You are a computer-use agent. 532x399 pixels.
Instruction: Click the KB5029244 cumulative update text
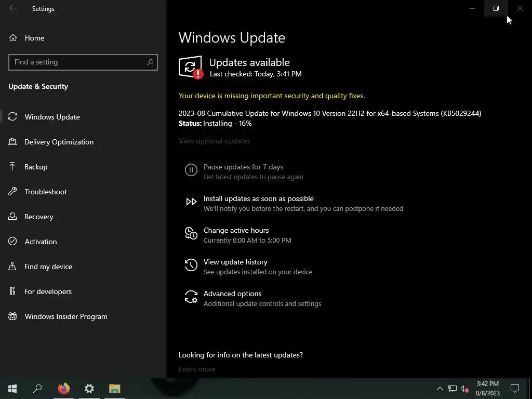click(x=330, y=113)
